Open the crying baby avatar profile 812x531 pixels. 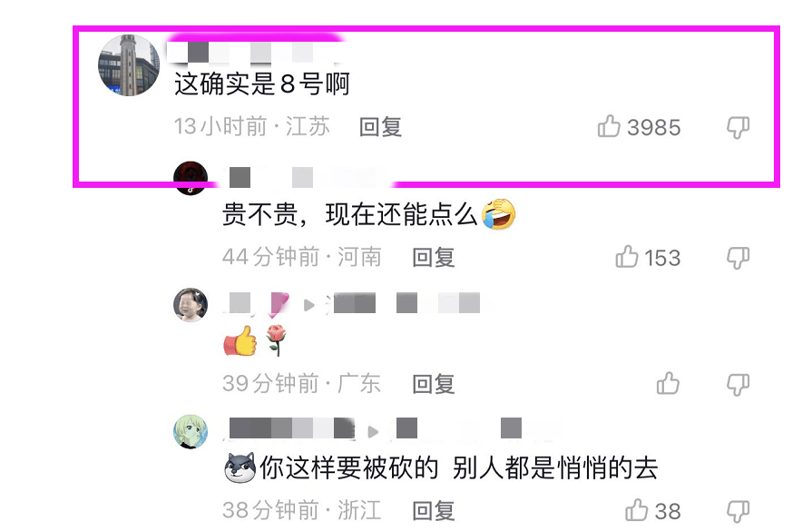click(x=191, y=305)
